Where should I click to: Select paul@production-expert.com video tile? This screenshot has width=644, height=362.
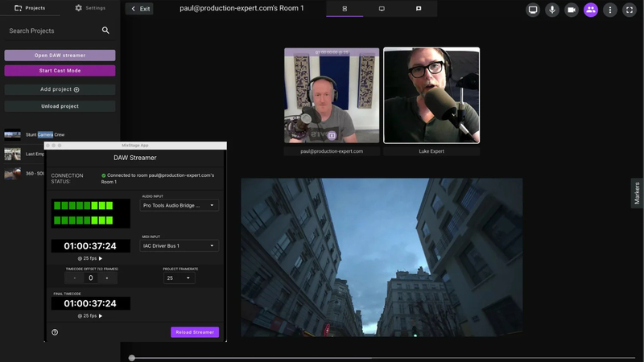tap(332, 96)
